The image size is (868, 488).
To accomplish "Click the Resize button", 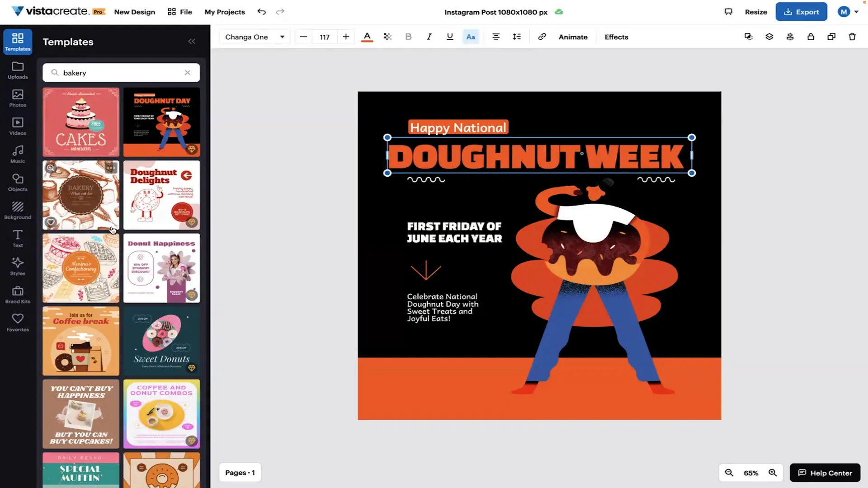I will pyautogui.click(x=756, y=12).
